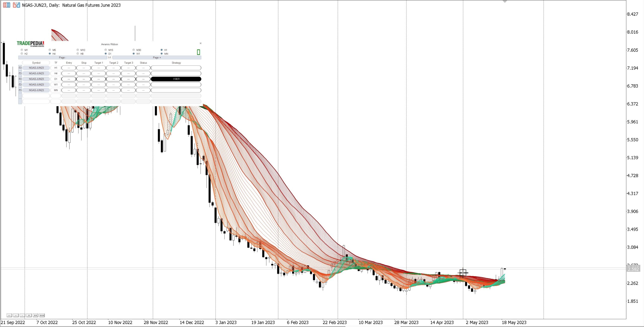Disable the W1 timeframe radio button

tap(134, 54)
